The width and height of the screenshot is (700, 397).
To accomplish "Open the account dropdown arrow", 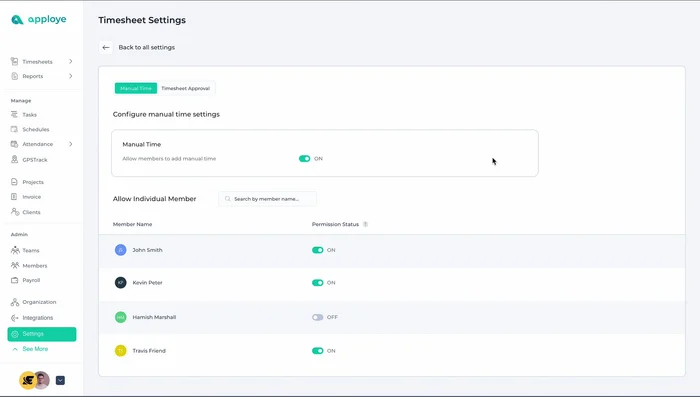I will pyautogui.click(x=60, y=380).
